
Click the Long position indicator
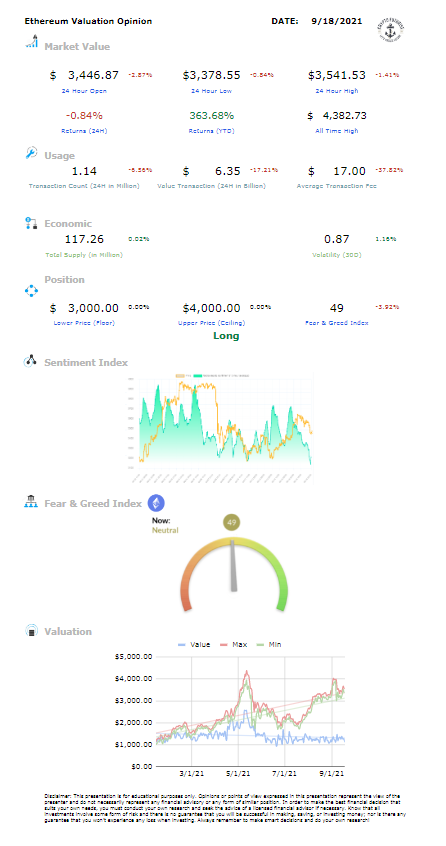[226, 336]
